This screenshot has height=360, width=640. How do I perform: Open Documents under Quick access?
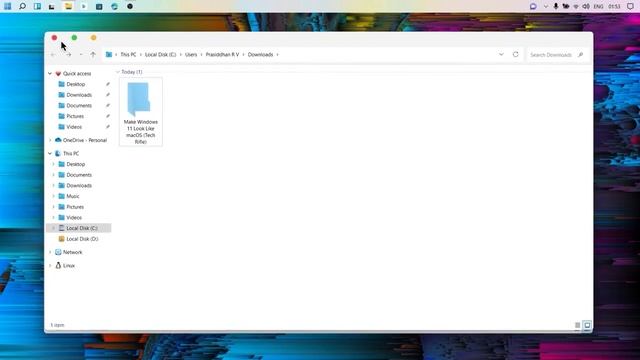pyautogui.click(x=79, y=105)
